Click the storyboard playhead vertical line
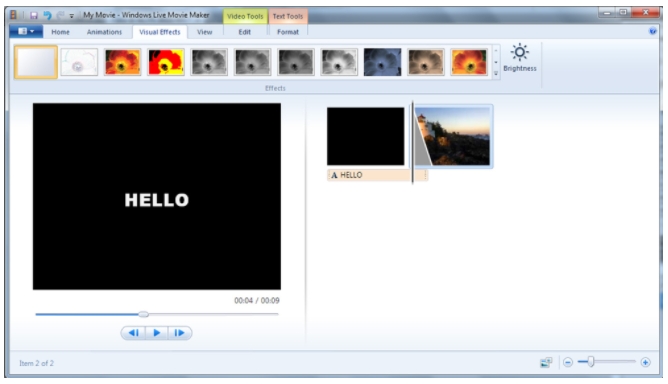This screenshot has height=384, width=668. (x=412, y=142)
